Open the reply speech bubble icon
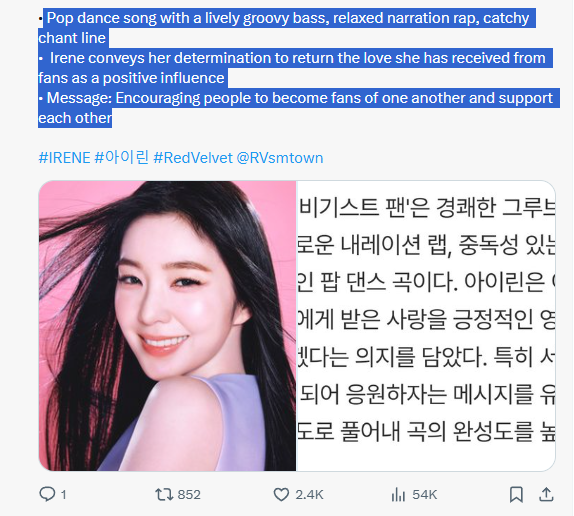The image size is (574, 516). coord(47,494)
